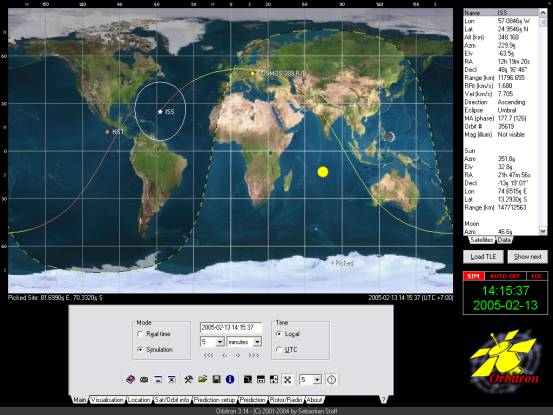This screenshot has width=553, height=415.
Task: Switch to the Prediction setup tab
Action: pyautogui.click(x=214, y=400)
